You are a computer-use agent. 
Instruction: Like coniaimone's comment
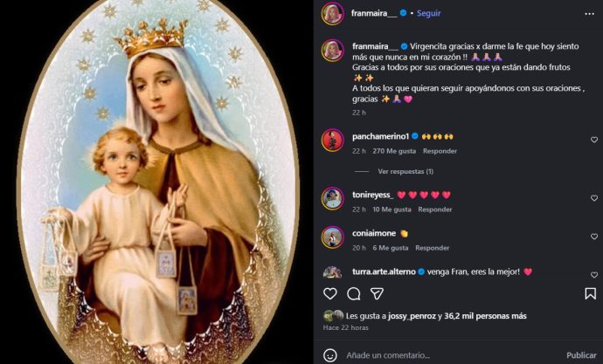pyautogui.click(x=594, y=237)
